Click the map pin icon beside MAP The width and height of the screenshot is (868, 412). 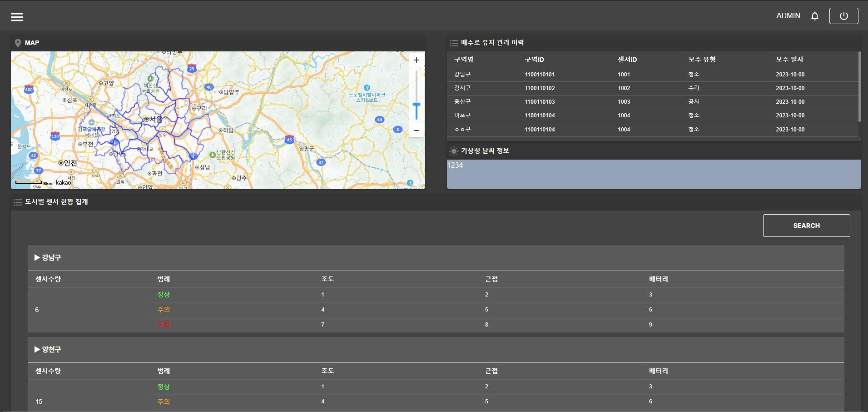click(18, 43)
